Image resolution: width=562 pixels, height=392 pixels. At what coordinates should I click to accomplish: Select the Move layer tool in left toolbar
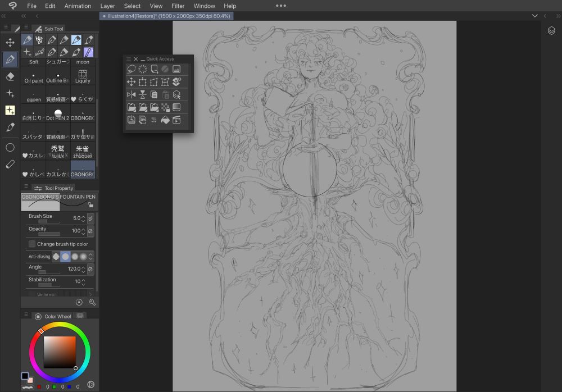10,42
